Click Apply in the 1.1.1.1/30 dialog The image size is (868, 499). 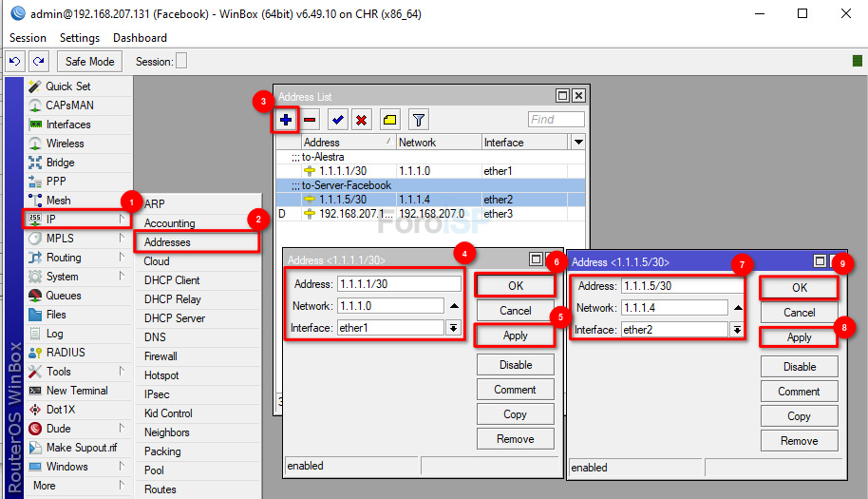(x=515, y=336)
